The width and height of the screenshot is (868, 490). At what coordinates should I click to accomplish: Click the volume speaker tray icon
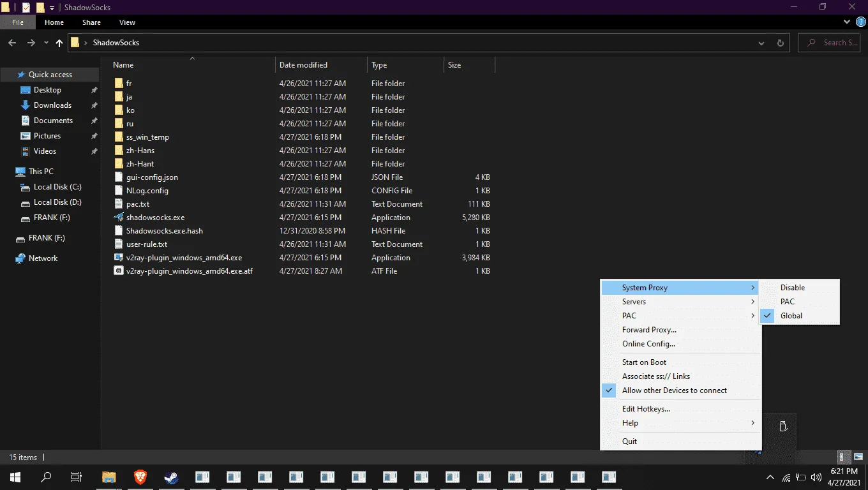(x=816, y=477)
